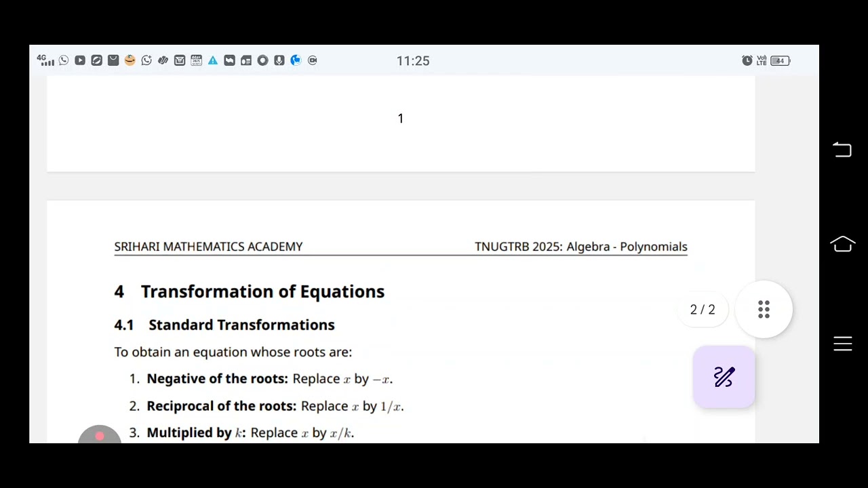Click the 'Reciprocal of the roots' list item
The height and width of the screenshot is (488, 868).
point(267,406)
